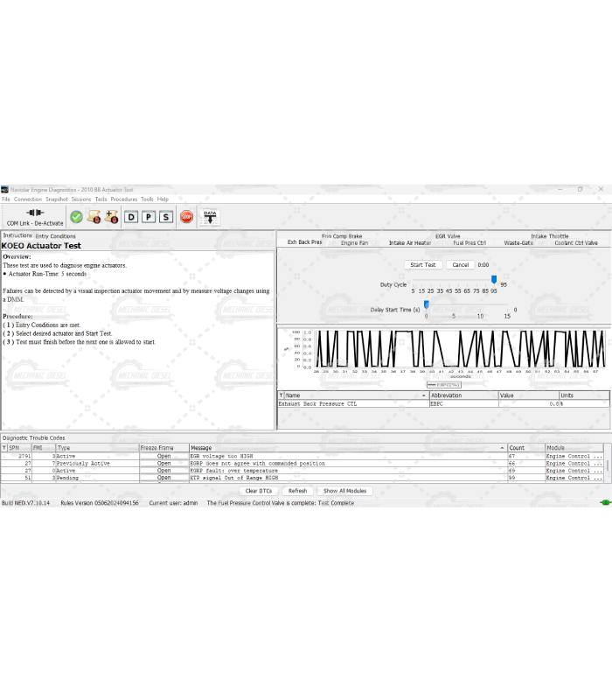Click the filter icon in DTC table header

tap(4, 447)
